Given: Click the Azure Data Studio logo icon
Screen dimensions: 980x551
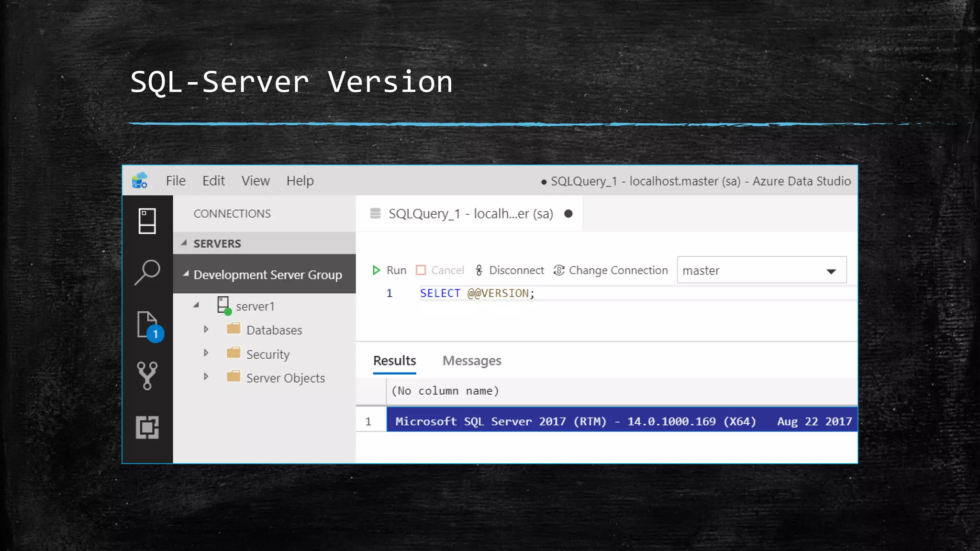Looking at the screenshot, I should (x=140, y=181).
